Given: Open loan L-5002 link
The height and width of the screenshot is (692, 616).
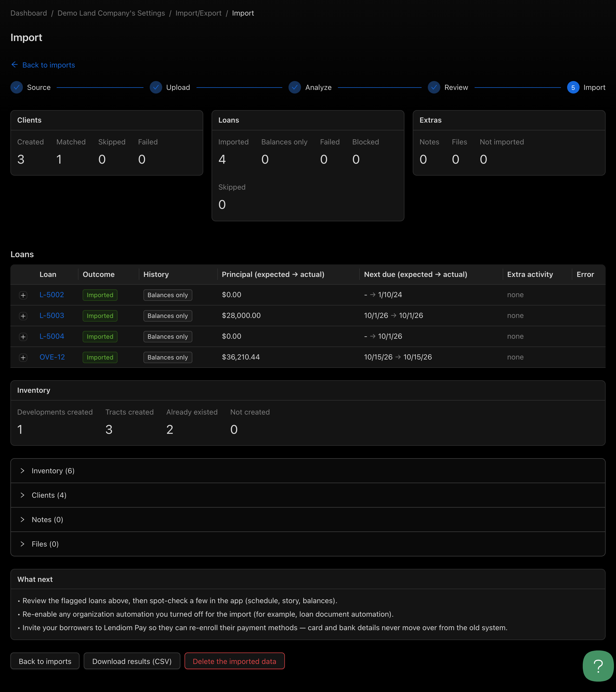Looking at the screenshot, I should pos(52,295).
